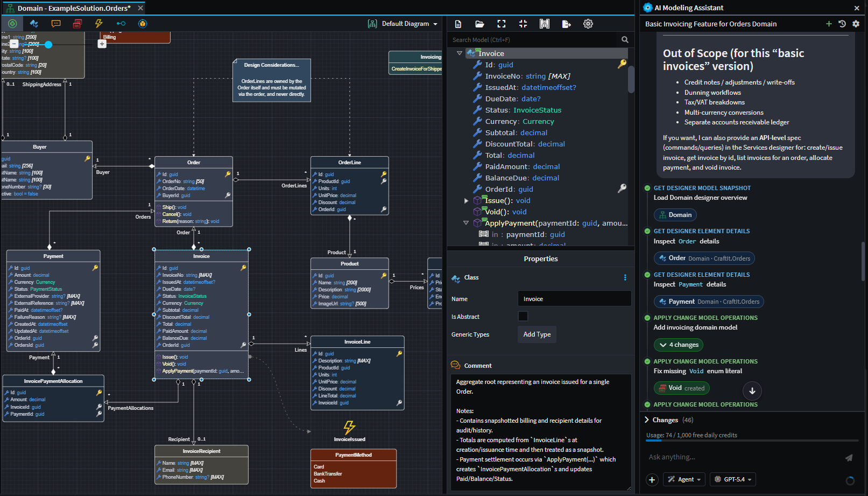Click the Add Type button
Image resolution: width=868 pixels, height=496 pixels.
pos(537,334)
